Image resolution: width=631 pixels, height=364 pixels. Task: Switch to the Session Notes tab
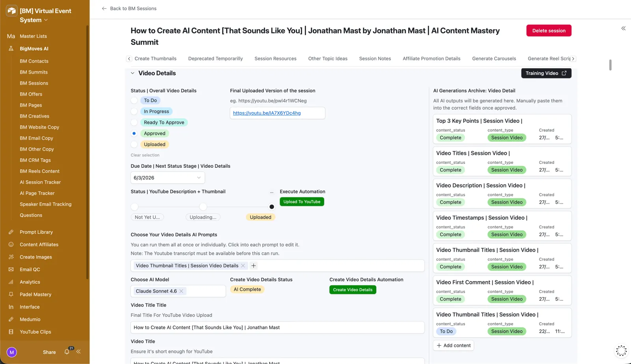click(x=375, y=59)
